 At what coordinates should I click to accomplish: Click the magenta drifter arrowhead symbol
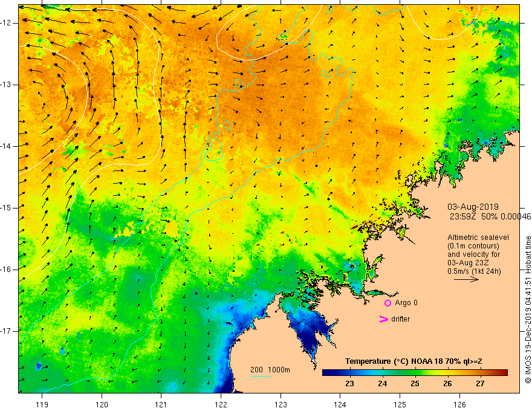tap(383, 319)
